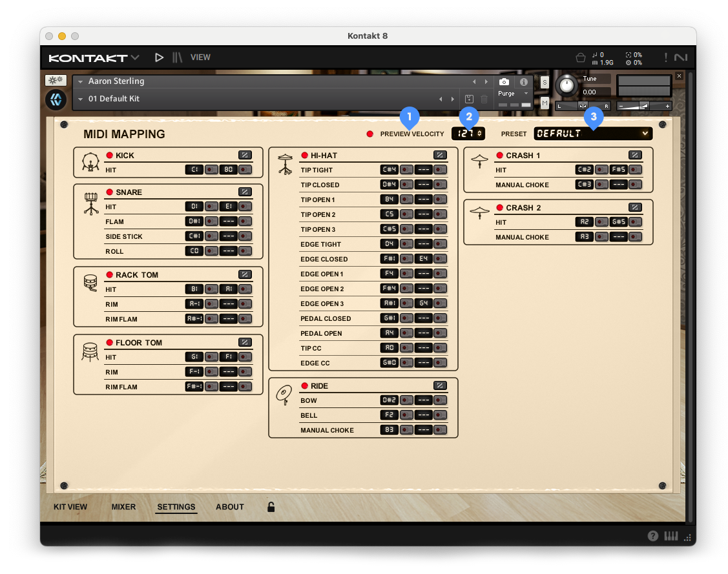Show the on-screen keyboard icon
This screenshot has width=728, height=574.
[x=671, y=536]
